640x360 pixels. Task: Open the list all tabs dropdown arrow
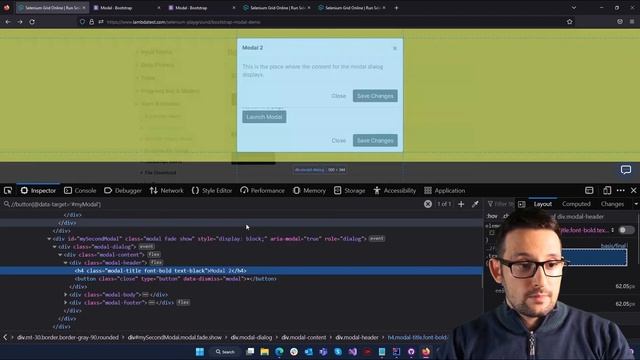point(573,8)
